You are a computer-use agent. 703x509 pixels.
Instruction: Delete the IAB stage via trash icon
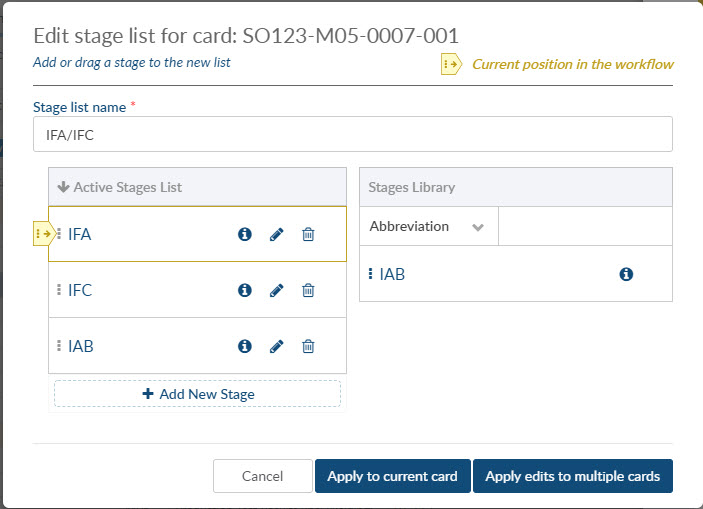(x=308, y=346)
